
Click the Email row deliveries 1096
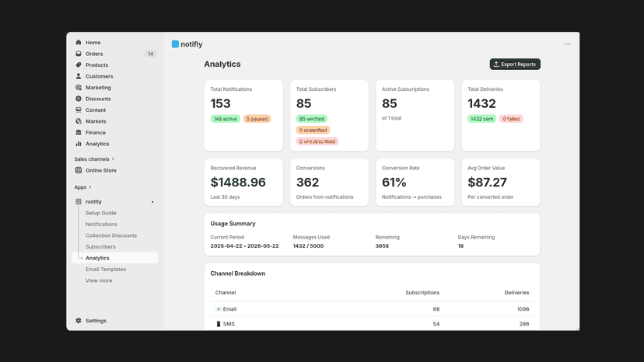523,309
